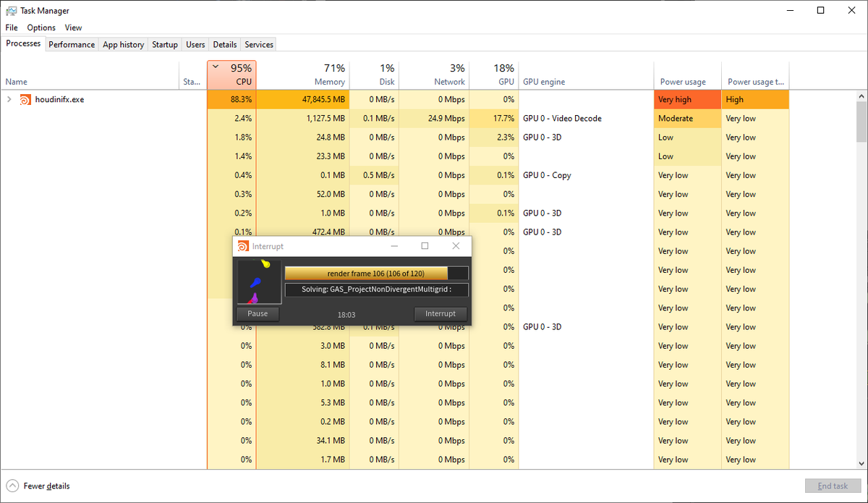Click the High power usage trend cell
Viewport: 868px width, 503px height.
coord(755,100)
